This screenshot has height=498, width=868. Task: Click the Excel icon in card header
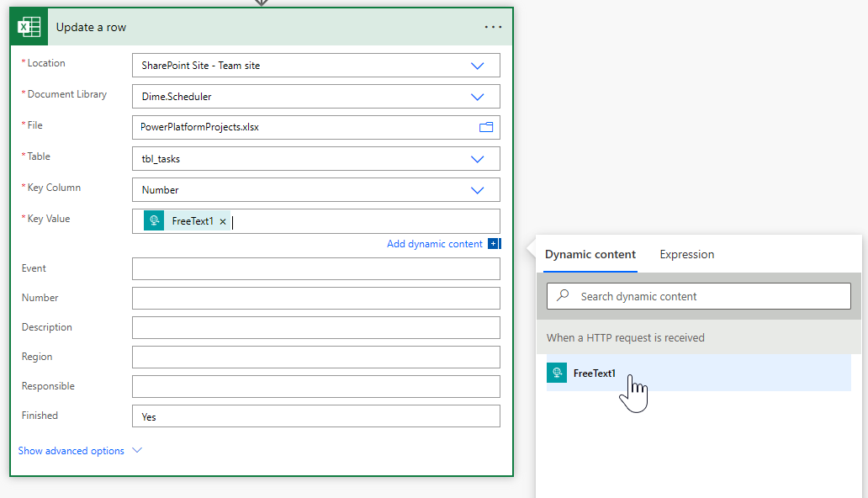pos(29,27)
